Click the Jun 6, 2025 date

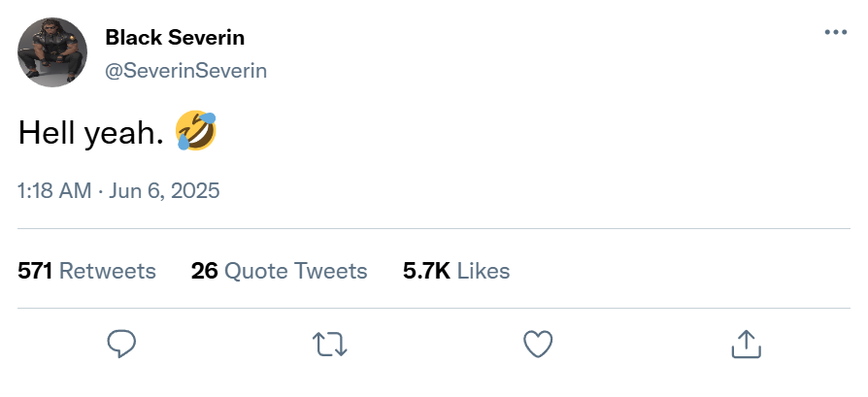[x=164, y=190]
